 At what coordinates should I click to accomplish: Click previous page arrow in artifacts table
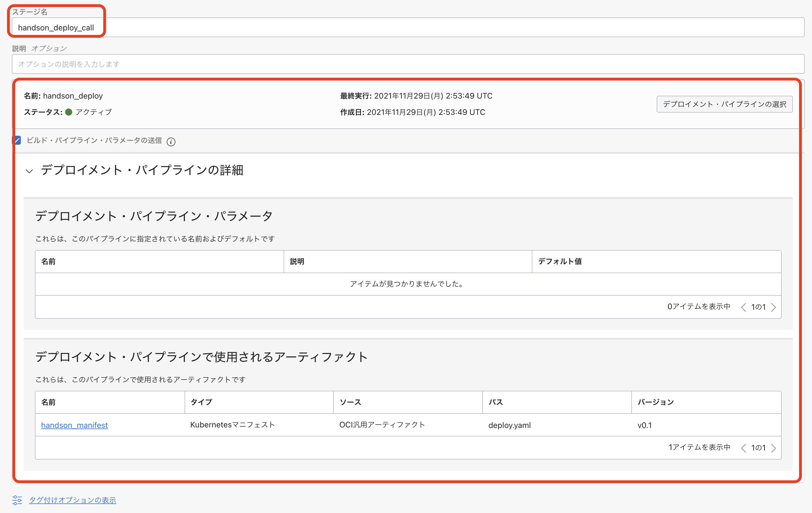pos(743,448)
